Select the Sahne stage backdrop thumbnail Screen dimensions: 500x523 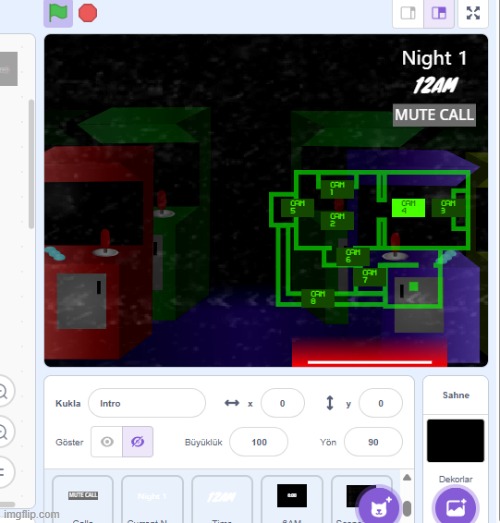455,441
